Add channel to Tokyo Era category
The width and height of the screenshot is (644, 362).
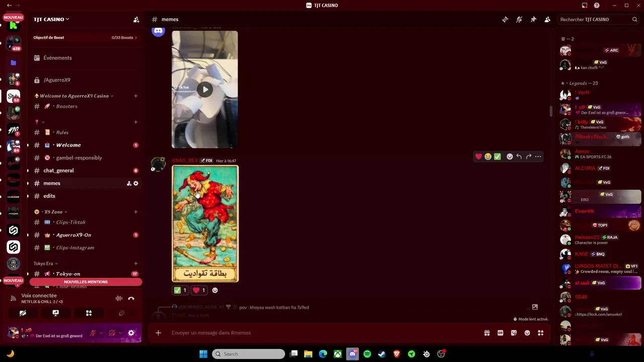(x=135, y=263)
